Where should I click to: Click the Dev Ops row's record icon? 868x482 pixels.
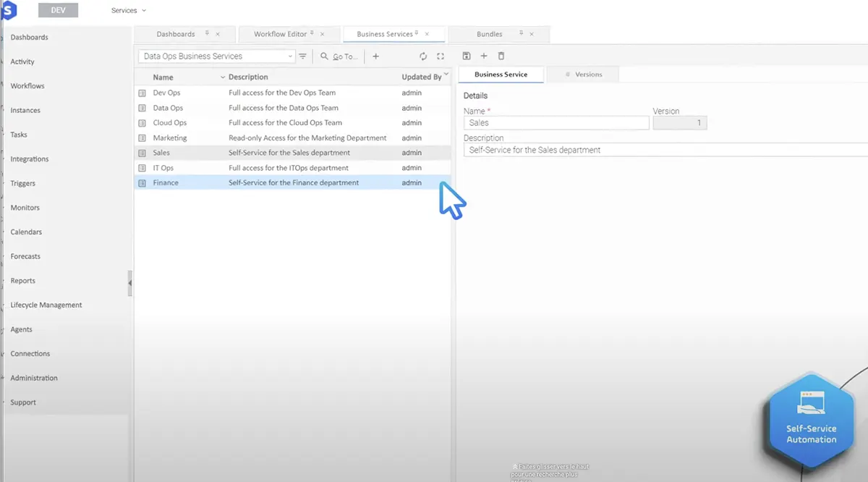[x=142, y=93]
